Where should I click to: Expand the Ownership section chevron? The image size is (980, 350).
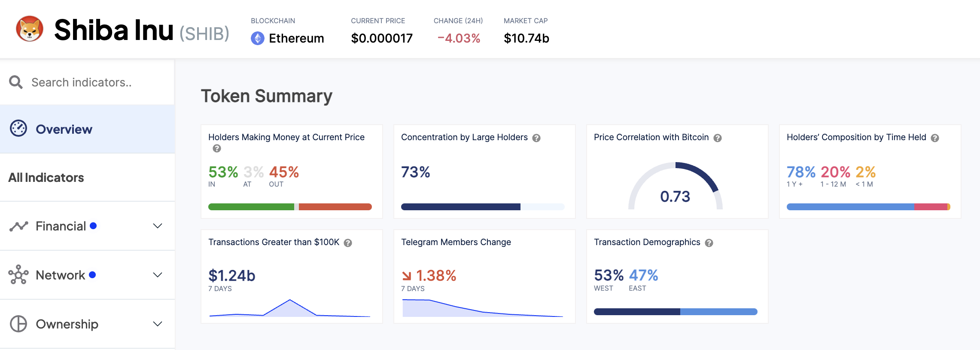pos(158,324)
